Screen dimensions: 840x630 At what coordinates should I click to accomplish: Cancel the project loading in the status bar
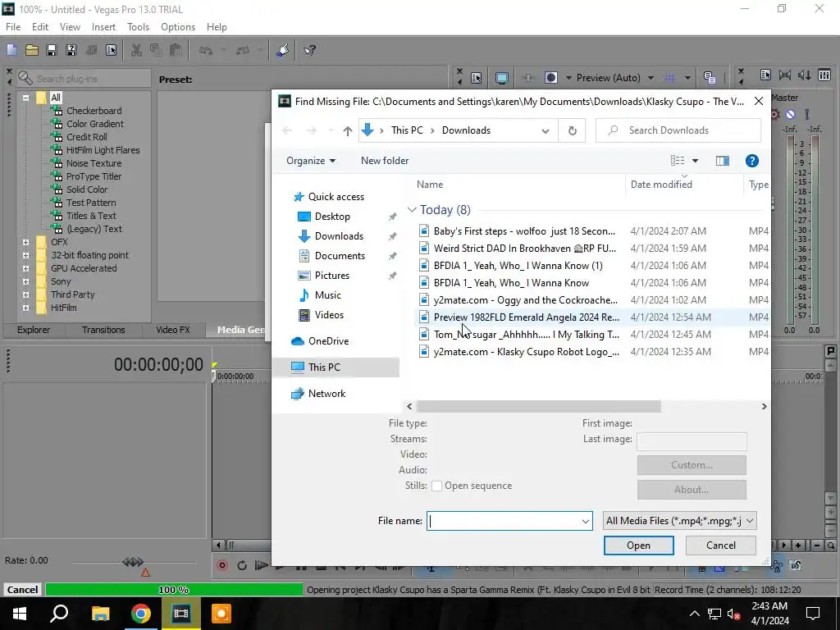click(22, 590)
